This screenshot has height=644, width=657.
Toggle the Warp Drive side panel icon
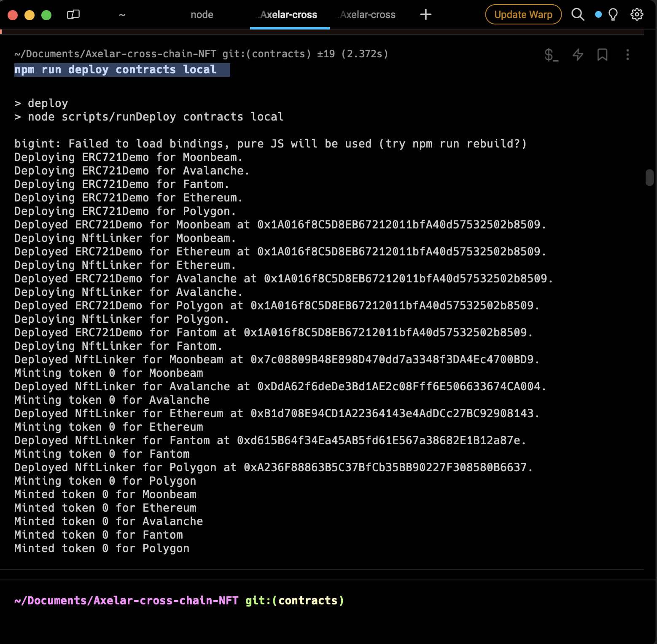pyautogui.click(x=73, y=15)
